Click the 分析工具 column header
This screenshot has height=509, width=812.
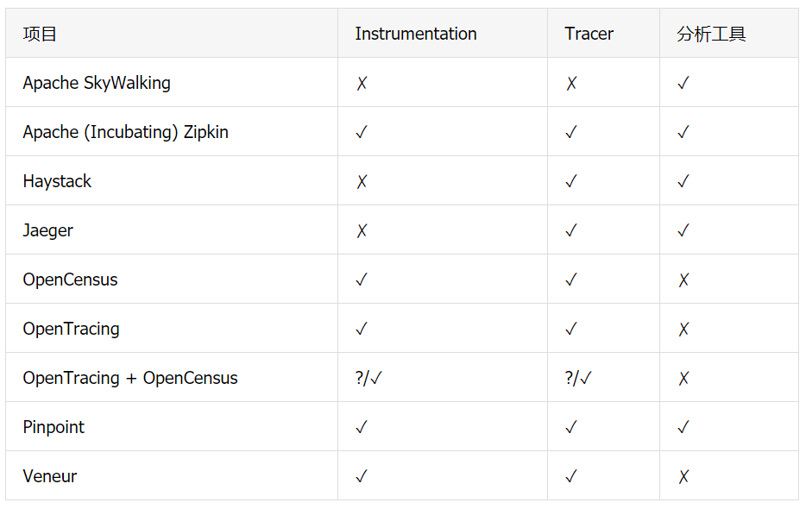pyautogui.click(x=711, y=35)
